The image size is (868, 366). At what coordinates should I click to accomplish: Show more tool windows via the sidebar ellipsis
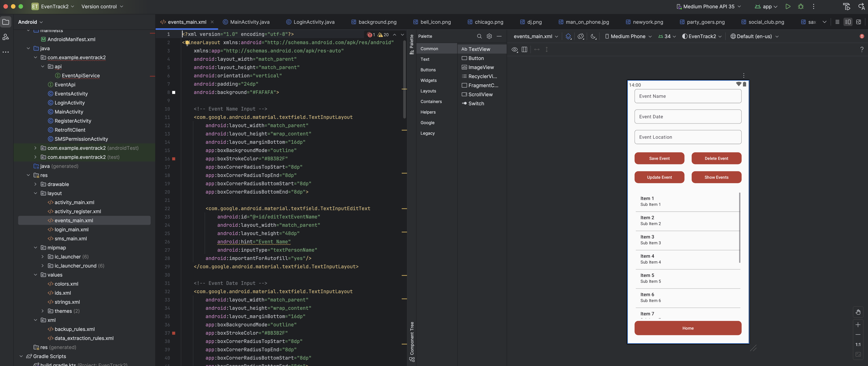6,52
